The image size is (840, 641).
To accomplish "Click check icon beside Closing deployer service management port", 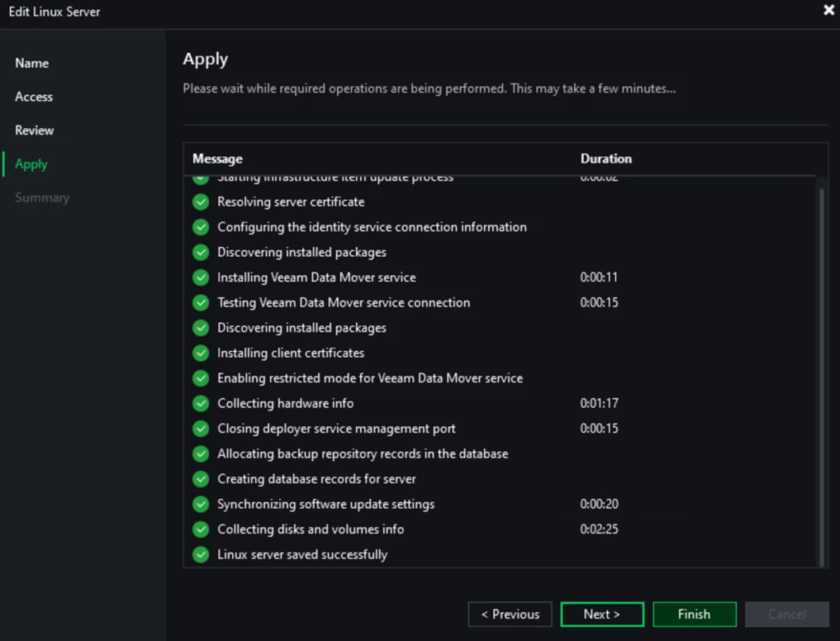I will pyautogui.click(x=200, y=428).
